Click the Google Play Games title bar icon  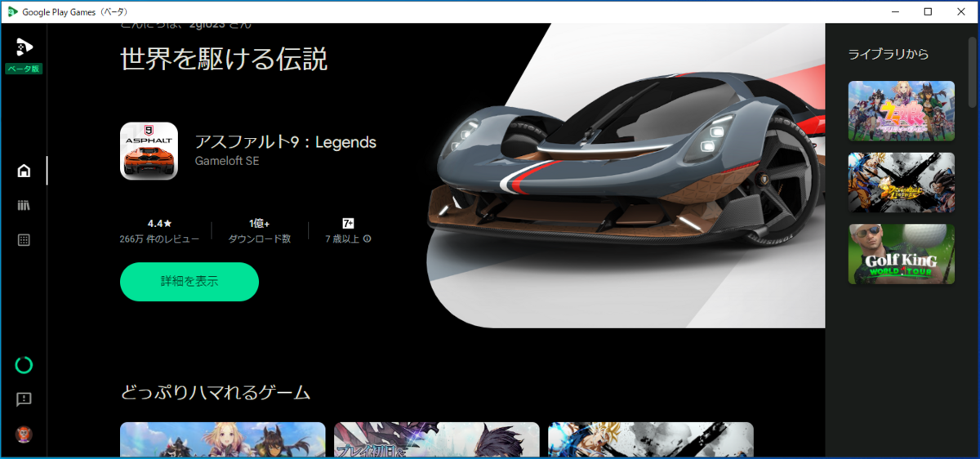[x=13, y=11]
